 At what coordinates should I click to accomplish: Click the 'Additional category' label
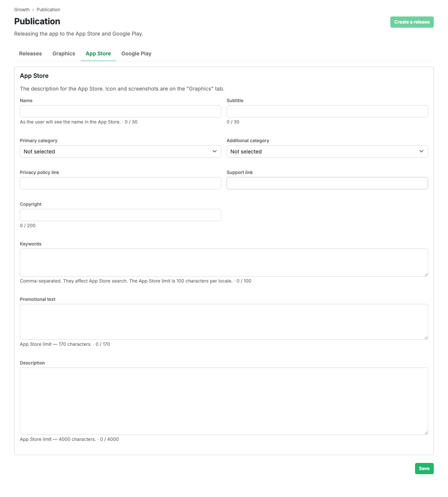(248, 141)
